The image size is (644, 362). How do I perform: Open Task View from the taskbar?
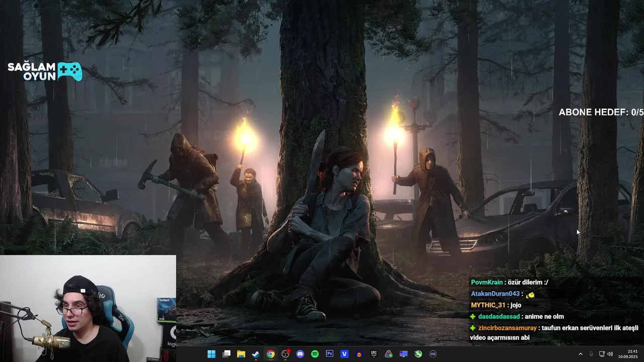[226, 354]
